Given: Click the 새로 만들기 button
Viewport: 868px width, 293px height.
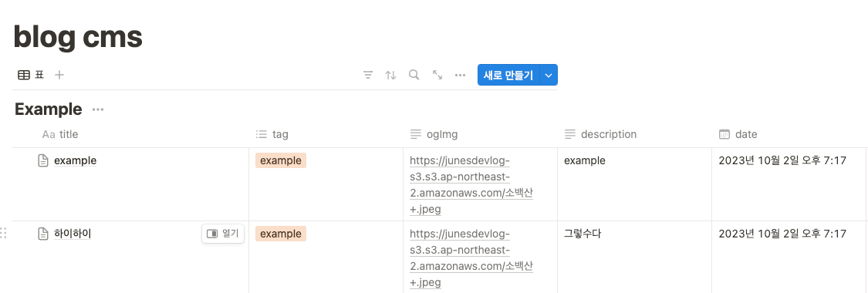Looking at the screenshot, I should tap(508, 76).
